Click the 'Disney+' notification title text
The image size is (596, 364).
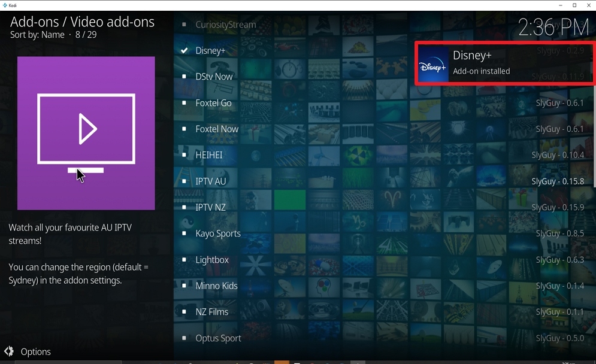(472, 55)
